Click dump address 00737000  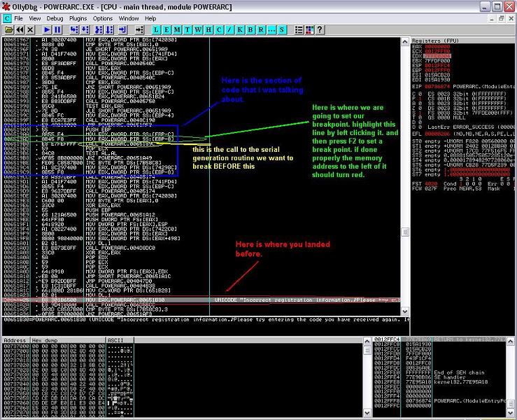coord(17,346)
